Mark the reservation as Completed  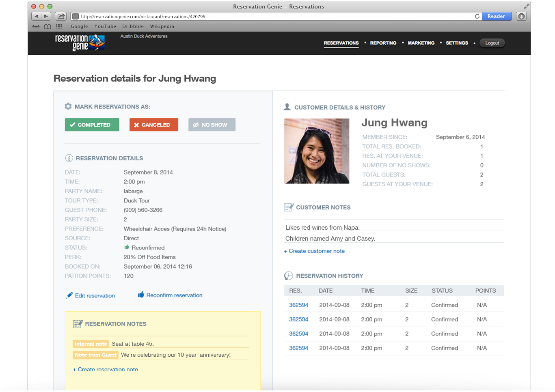click(92, 125)
